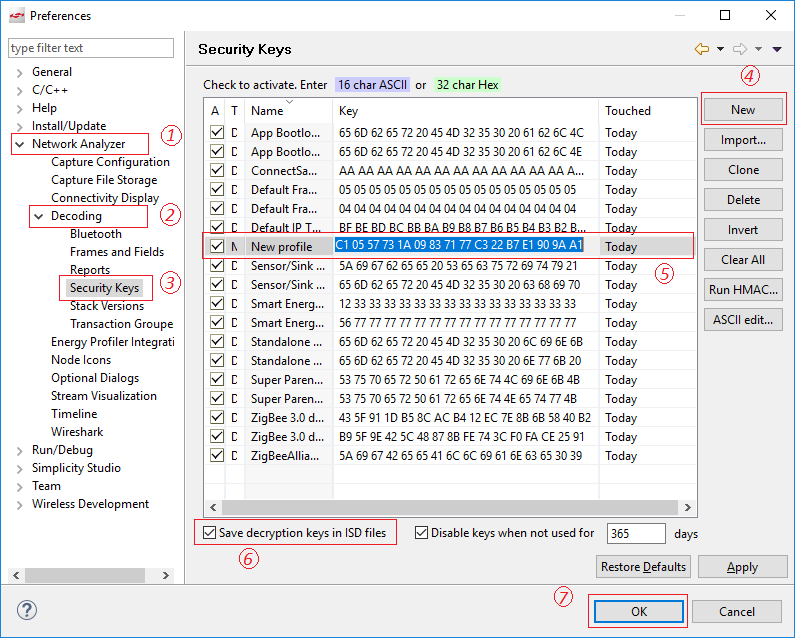Image resolution: width=795 pixels, height=638 pixels.
Task: Select the Timeline preference page
Action: [74, 414]
